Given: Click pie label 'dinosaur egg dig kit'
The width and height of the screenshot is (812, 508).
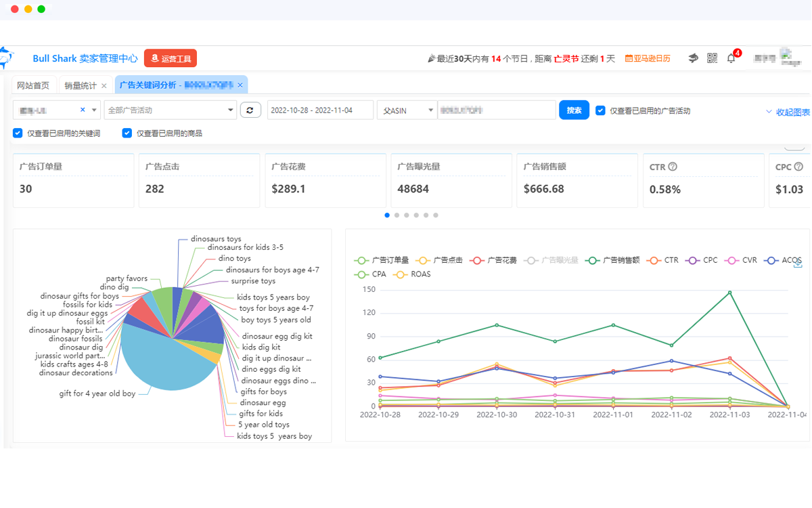Looking at the screenshot, I should pos(277,336).
